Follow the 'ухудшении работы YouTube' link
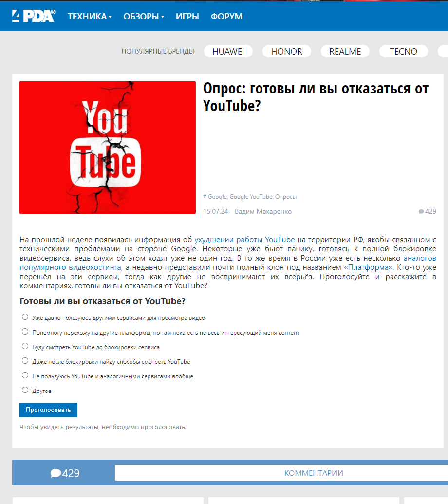The height and width of the screenshot is (504, 448). pos(244,240)
